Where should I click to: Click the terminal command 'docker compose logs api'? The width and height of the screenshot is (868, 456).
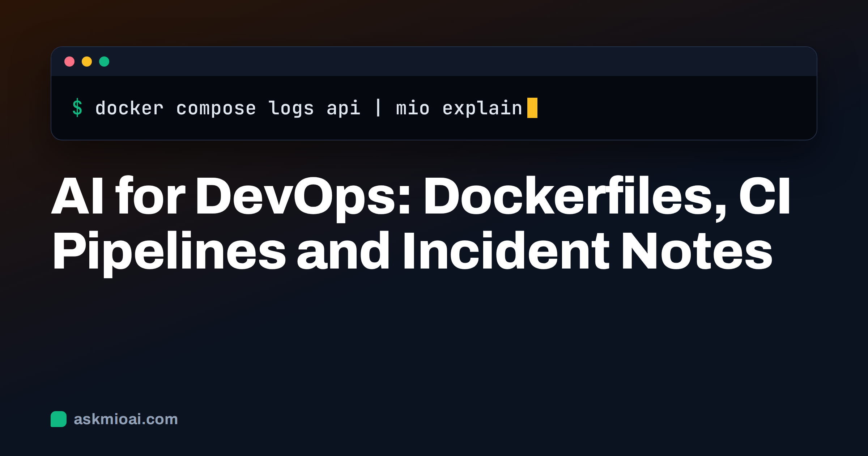[228, 108]
